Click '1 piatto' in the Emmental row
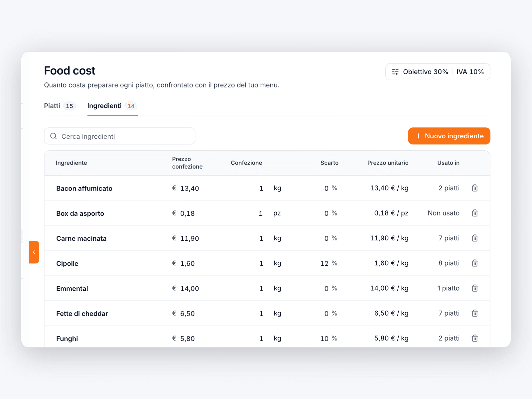Screen dimensions: 532x399 pyautogui.click(x=448, y=288)
